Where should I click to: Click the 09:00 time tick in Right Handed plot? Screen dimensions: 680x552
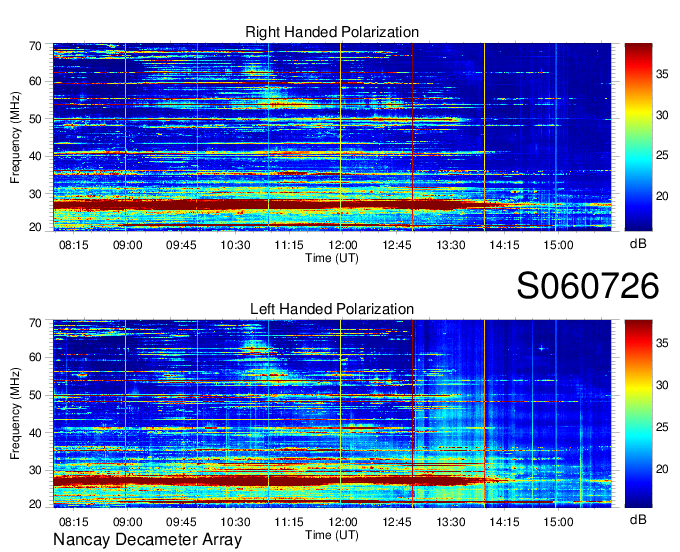tap(128, 245)
